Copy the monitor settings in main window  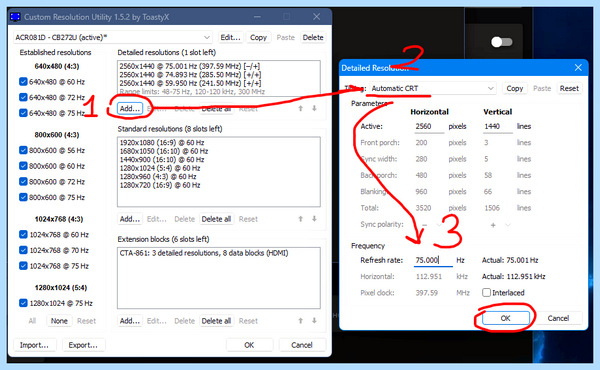pos(258,37)
